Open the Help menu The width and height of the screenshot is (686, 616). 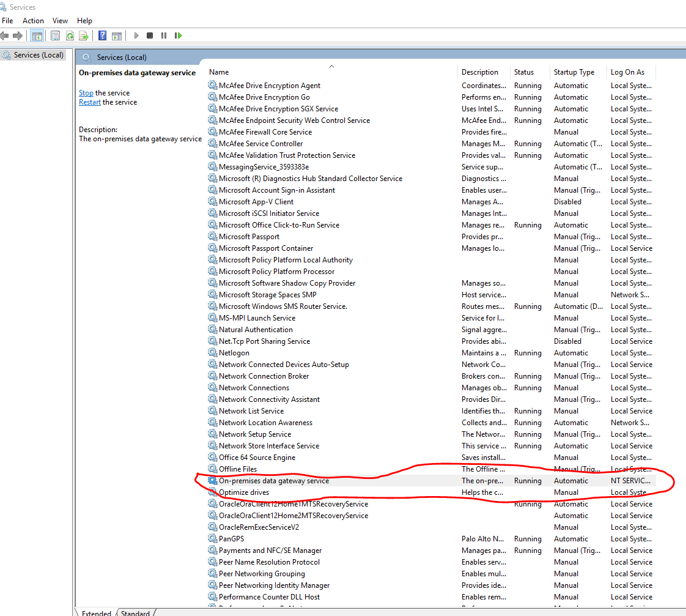(x=84, y=21)
